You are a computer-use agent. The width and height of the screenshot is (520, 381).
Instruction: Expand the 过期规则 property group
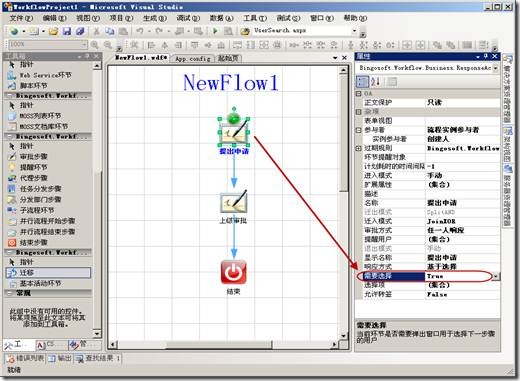(x=359, y=148)
